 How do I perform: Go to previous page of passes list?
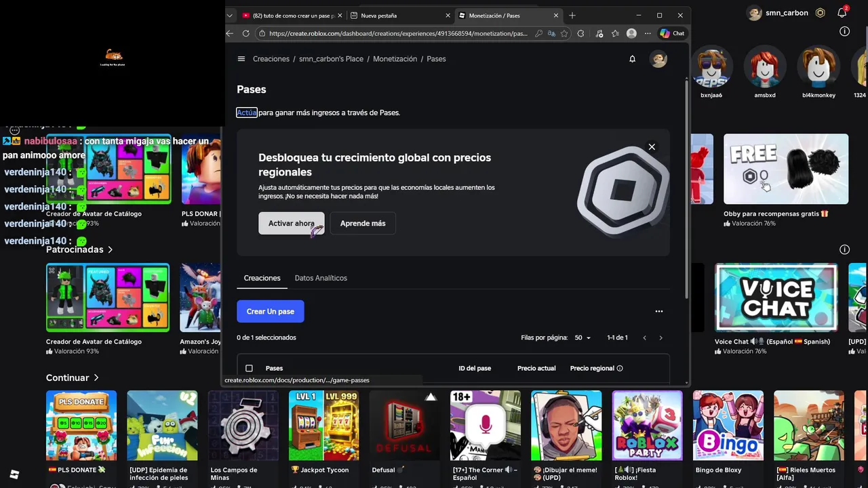pyautogui.click(x=644, y=338)
